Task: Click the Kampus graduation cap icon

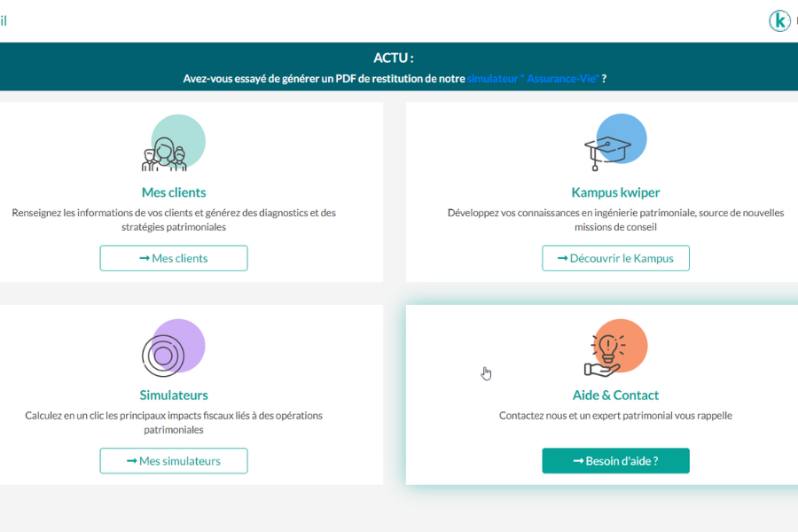Action: click(x=615, y=142)
